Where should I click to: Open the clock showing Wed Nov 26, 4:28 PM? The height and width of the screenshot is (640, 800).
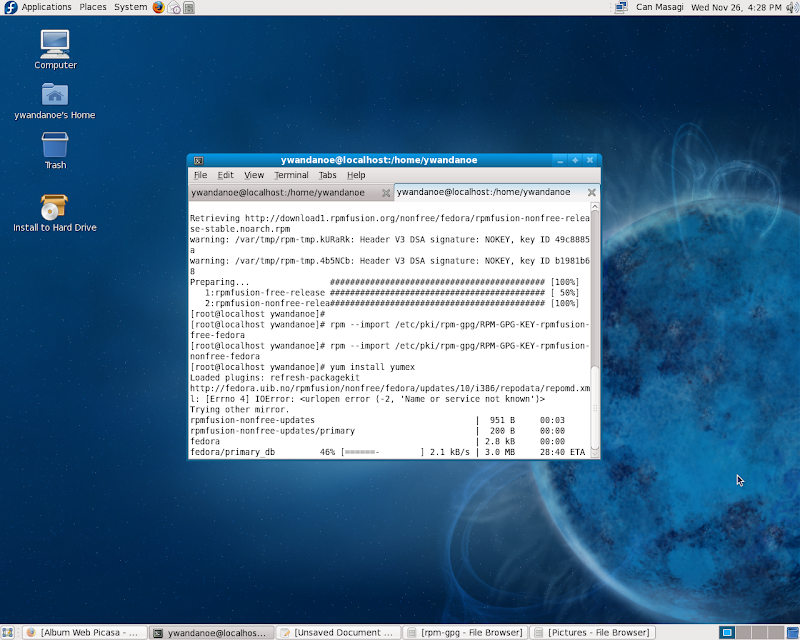(x=736, y=7)
